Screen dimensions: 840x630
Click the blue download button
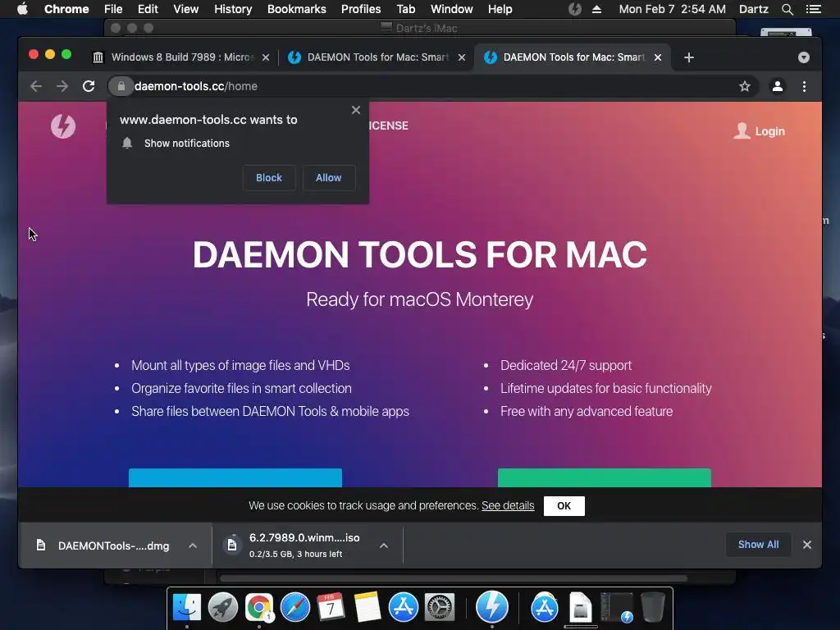tap(235, 478)
